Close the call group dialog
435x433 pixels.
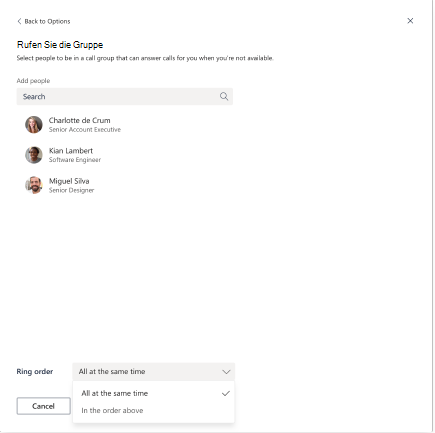410,21
